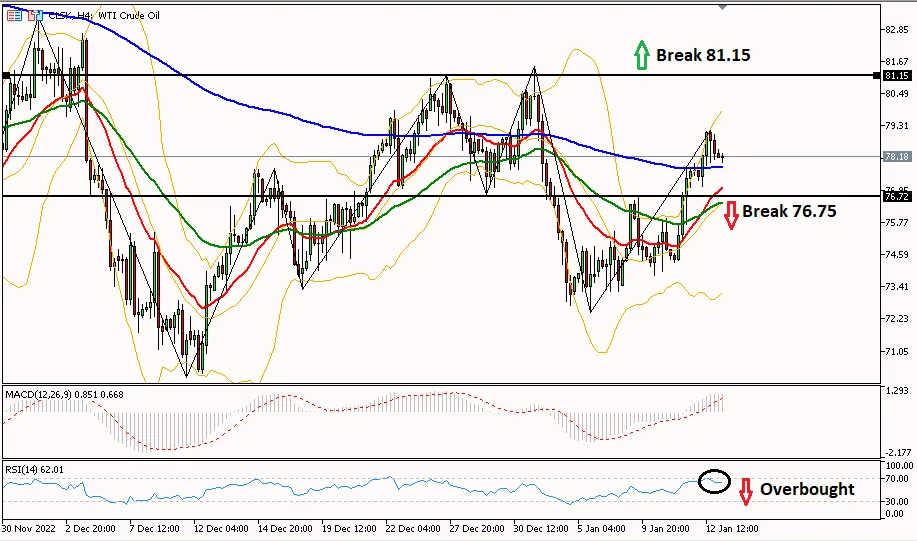Select the green up arrow near Break 81.15
917x541 pixels.
click(x=642, y=54)
